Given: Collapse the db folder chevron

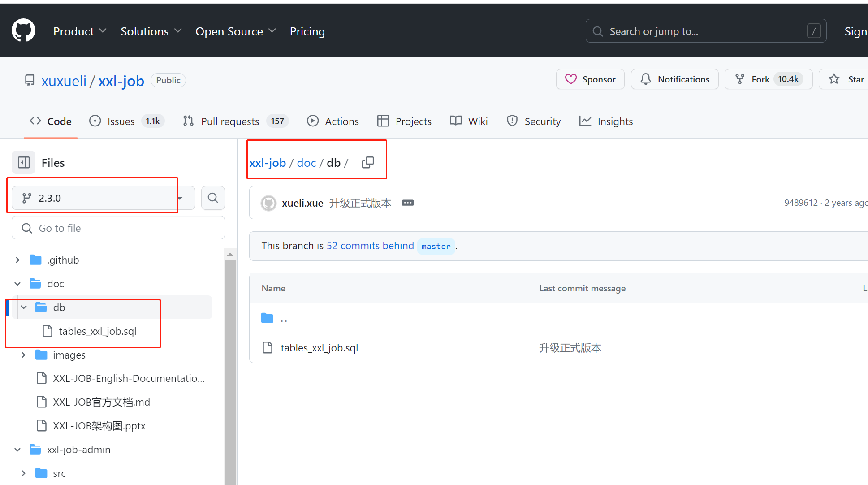Looking at the screenshot, I should pyautogui.click(x=24, y=307).
